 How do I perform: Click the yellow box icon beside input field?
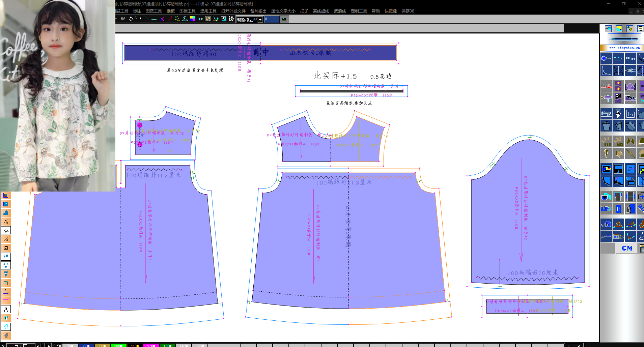(x=284, y=19)
